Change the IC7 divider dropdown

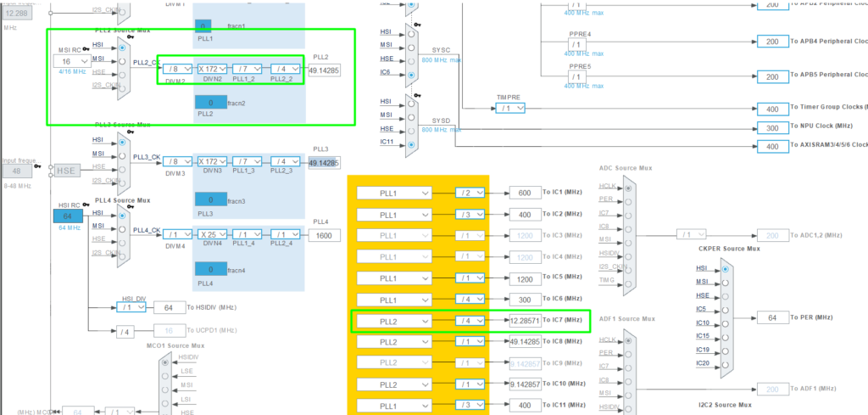(469, 321)
